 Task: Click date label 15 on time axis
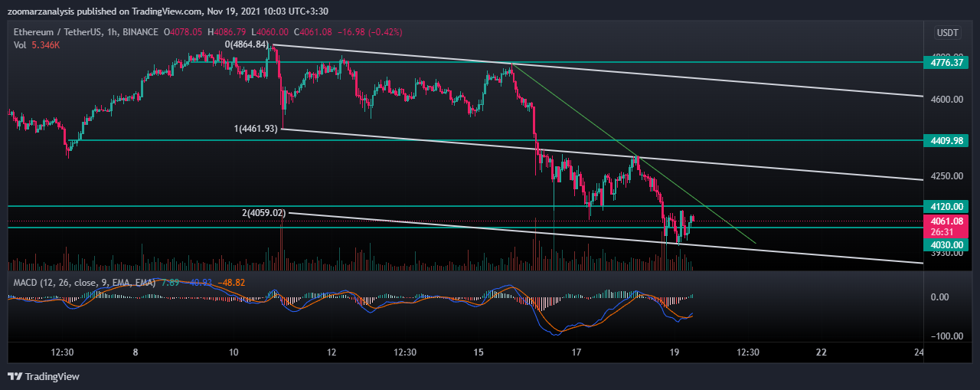coord(479,352)
